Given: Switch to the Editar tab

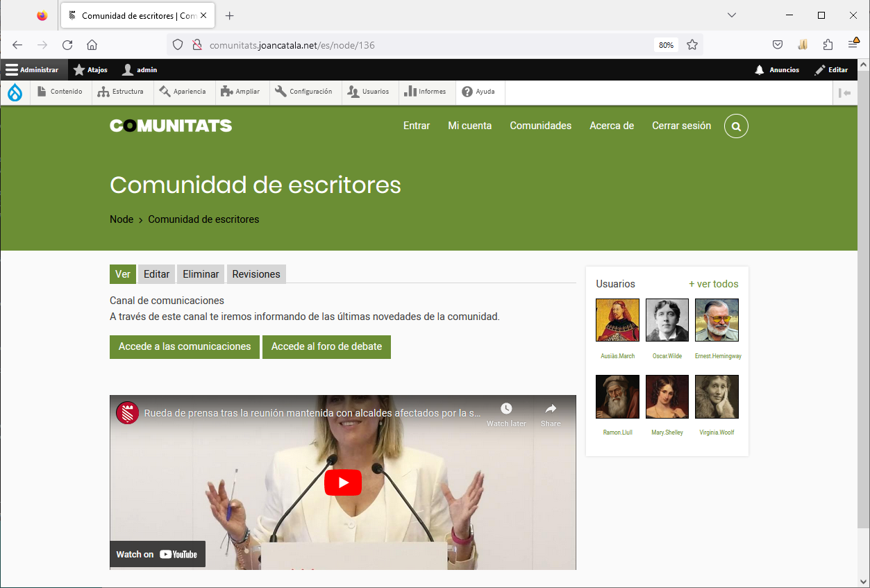Looking at the screenshot, I should coord(156,274).
